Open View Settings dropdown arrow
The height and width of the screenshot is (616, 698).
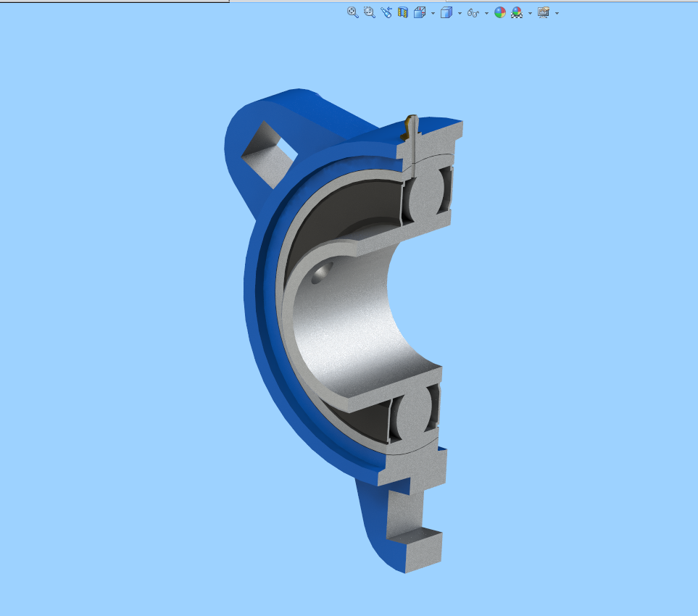point(557,13)
